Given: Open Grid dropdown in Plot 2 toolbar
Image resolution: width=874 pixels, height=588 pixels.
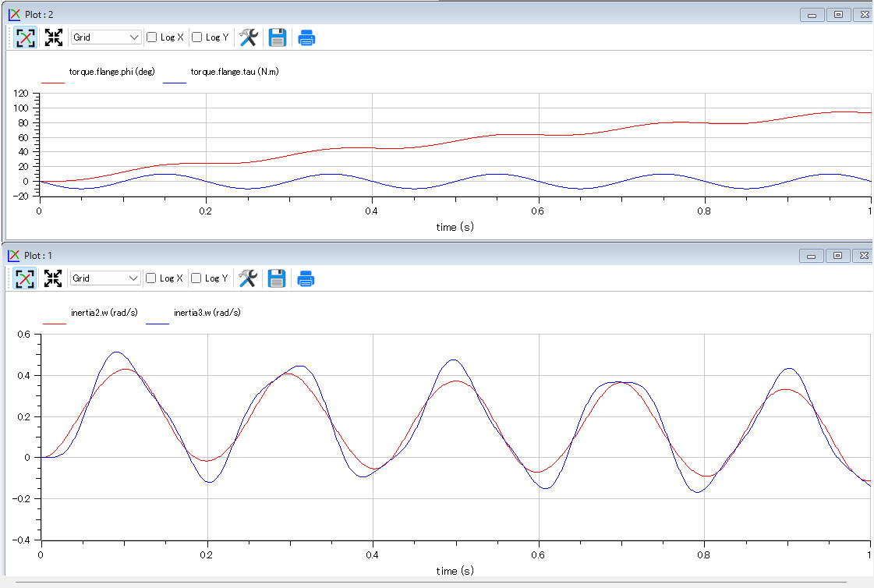Looking at the screenshot, I should pos(105,37).
